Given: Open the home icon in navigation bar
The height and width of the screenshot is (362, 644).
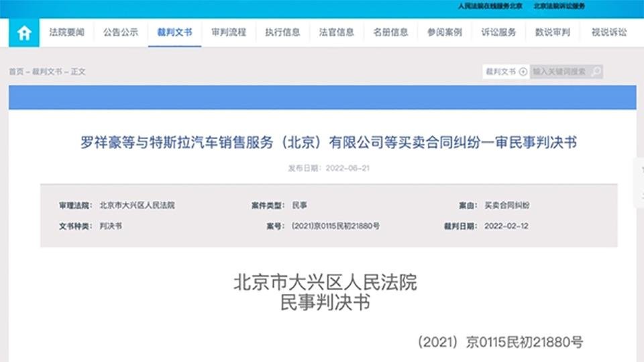Looking at the screenshot, I should coord(24,32).
